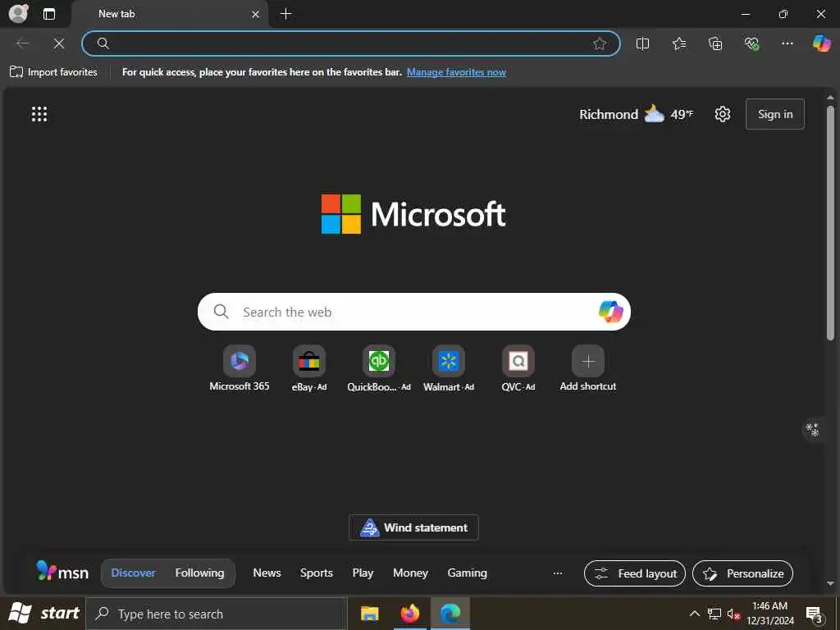Screen dimensions: 840x630
Task: Click the page scrollbar down arrow
Action: point(830,583)
